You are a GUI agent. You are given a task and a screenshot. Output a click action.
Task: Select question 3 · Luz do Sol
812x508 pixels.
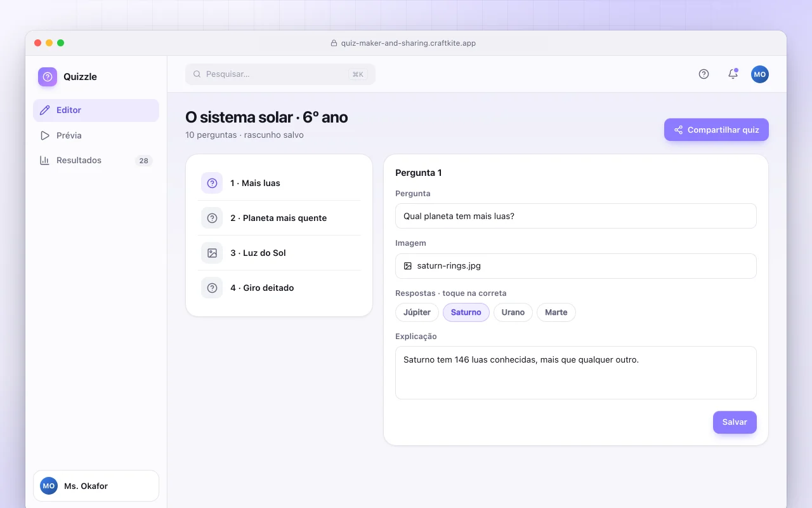click(x=279, y=253)
